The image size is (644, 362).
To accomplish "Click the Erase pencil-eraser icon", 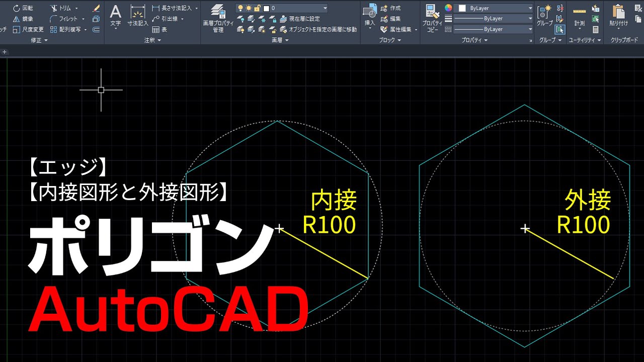I will click(x=97, y=8).
